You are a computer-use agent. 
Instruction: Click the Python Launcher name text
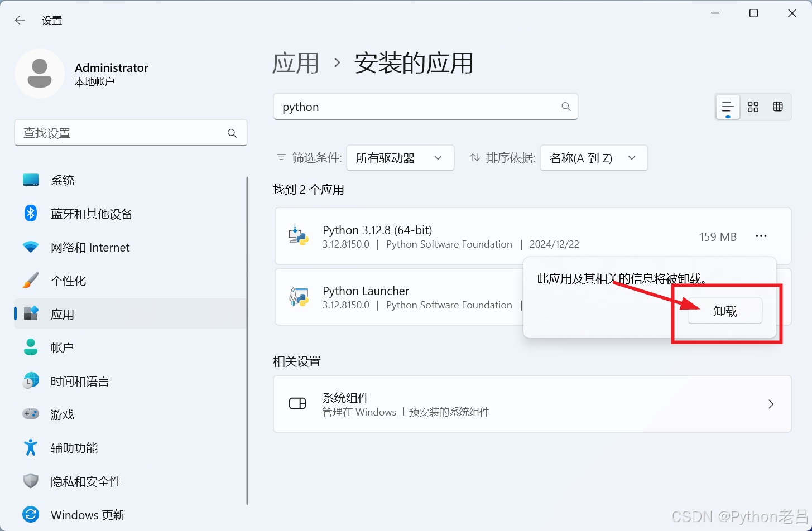(366, 291)
